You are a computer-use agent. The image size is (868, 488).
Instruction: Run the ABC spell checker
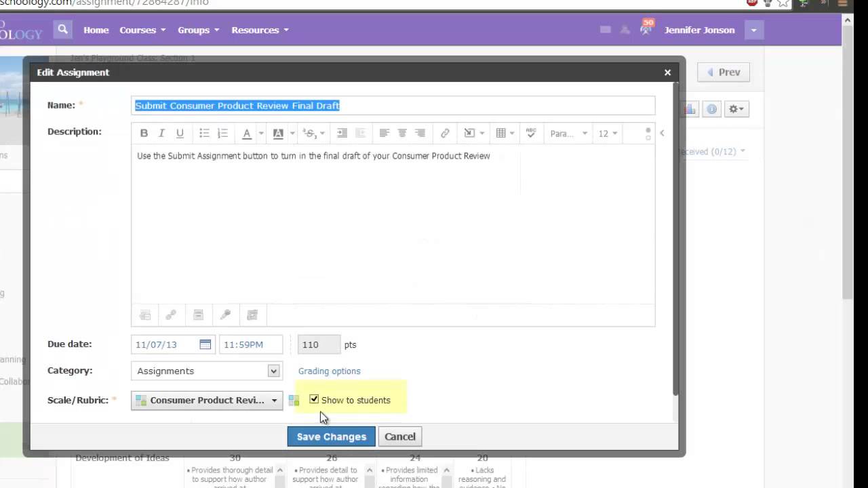click(x=531, y=134)
